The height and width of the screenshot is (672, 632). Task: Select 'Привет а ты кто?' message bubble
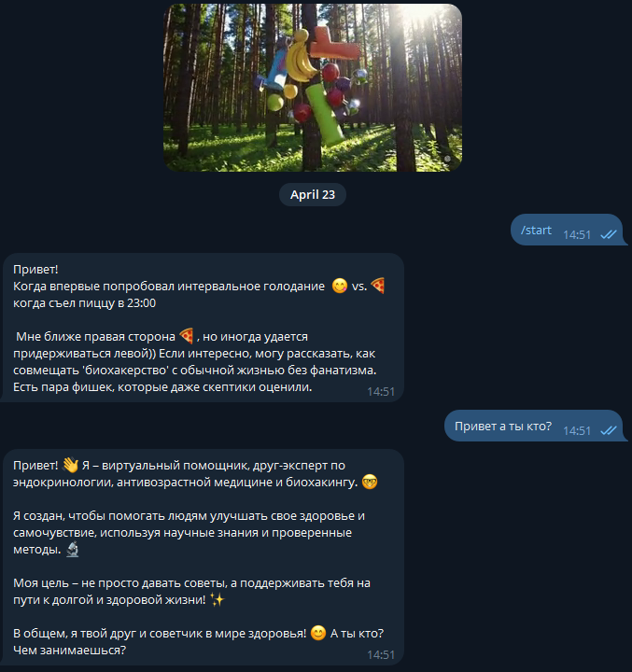[x=535, y=426]
